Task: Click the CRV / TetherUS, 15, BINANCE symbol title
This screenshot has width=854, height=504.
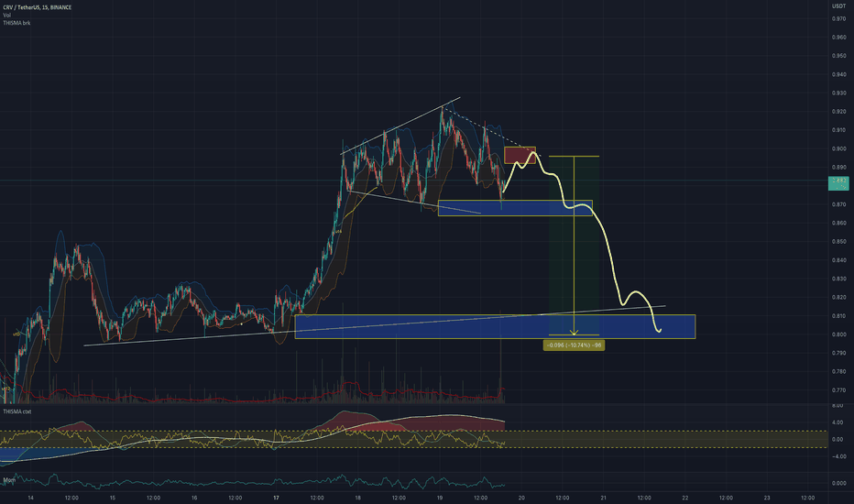Action: click(x=37, y=7)
